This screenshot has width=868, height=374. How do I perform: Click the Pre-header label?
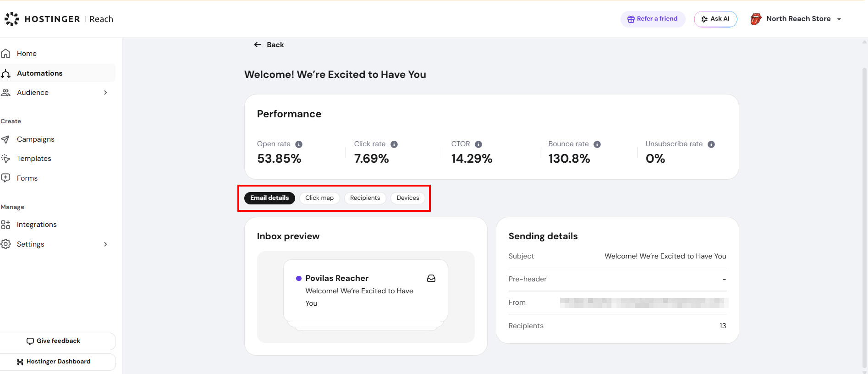527,279
